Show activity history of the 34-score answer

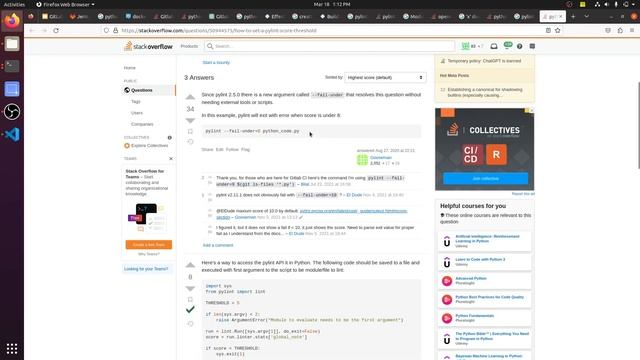[x=190, y=142]
